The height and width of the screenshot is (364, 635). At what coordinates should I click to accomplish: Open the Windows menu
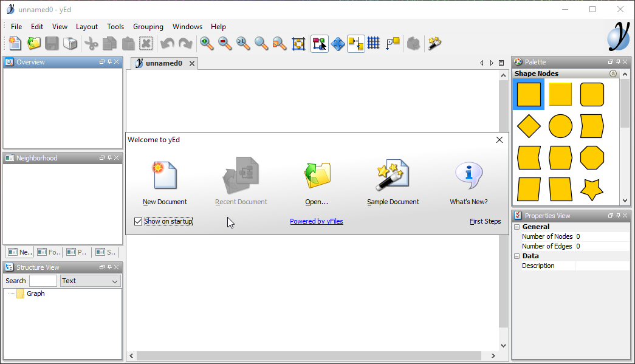187,27
